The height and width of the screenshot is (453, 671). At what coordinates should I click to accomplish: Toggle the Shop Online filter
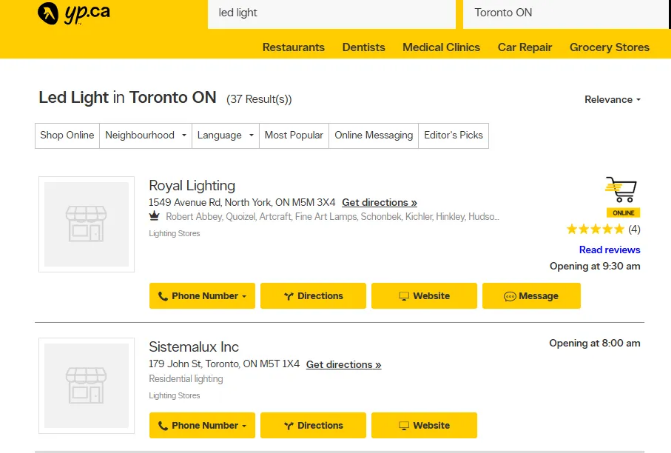(x=67, y=135)
